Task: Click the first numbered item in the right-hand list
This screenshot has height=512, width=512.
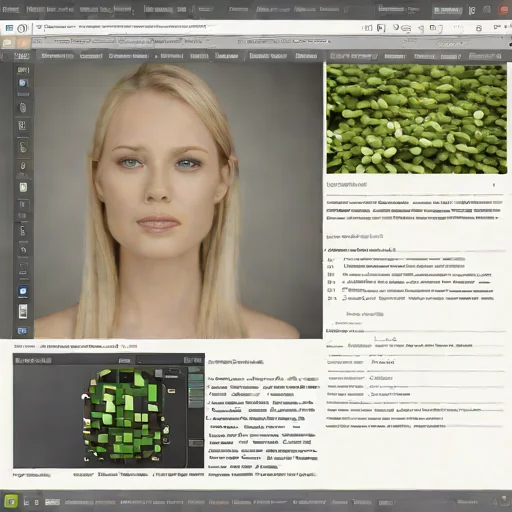Action: click(x=397, y=259)
